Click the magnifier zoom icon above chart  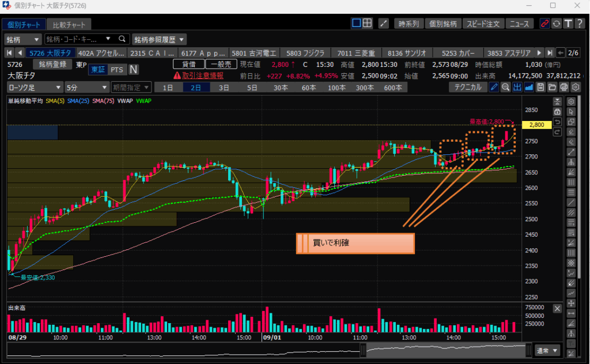pyautogui.click(x=505, y=88)
